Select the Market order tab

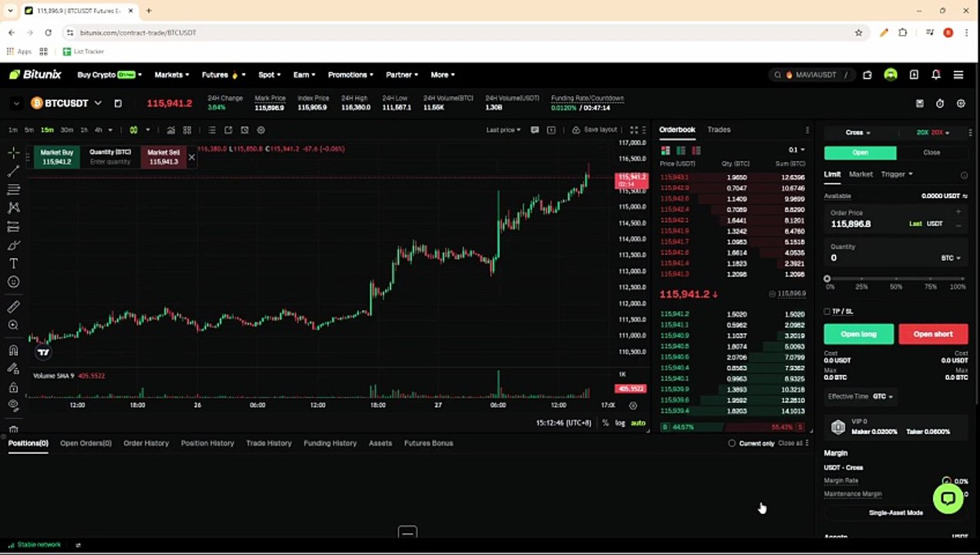tap(861, 174)
